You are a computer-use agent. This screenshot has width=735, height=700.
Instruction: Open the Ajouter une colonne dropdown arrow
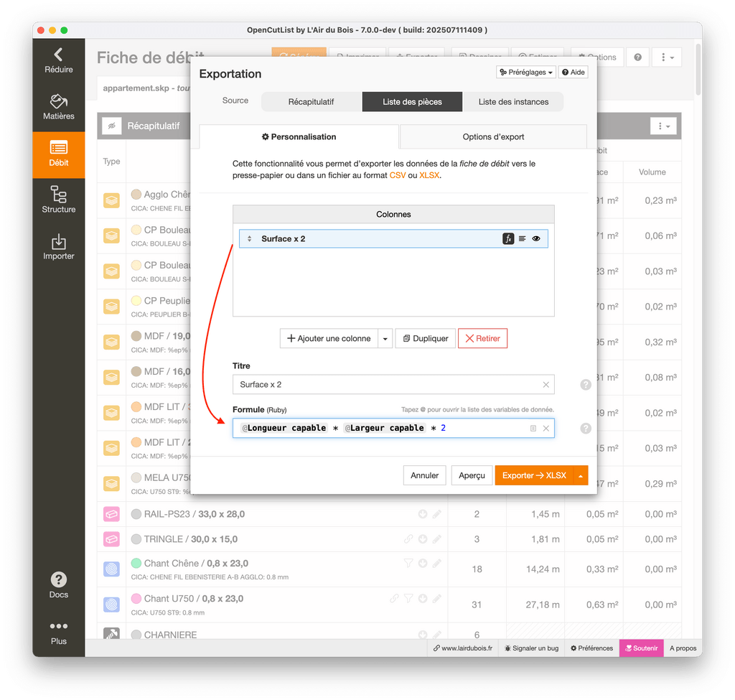[x=385, y=339]
